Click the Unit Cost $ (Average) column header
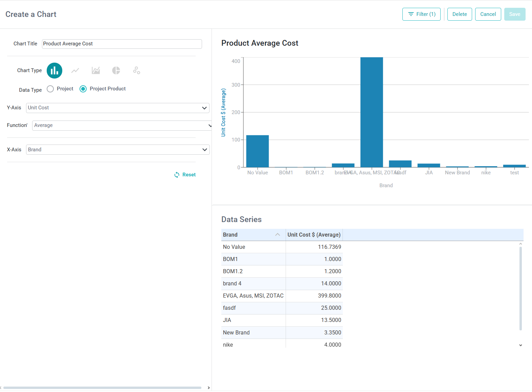 314,235
